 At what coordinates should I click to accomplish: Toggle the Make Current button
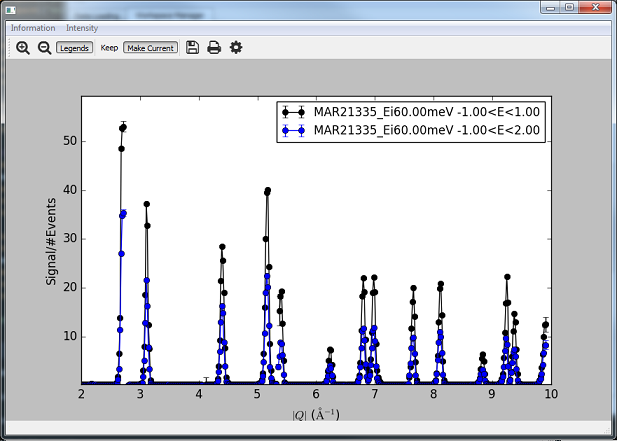pyautogui.click(x=150, y=48)
